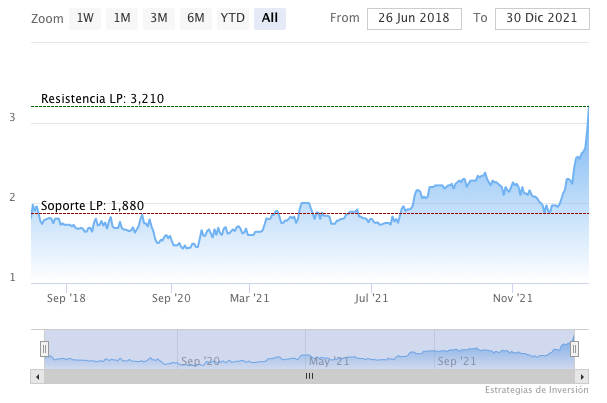607x403 pixels.
Task: Edit the From date field
Action: click(x=414, y=18)
